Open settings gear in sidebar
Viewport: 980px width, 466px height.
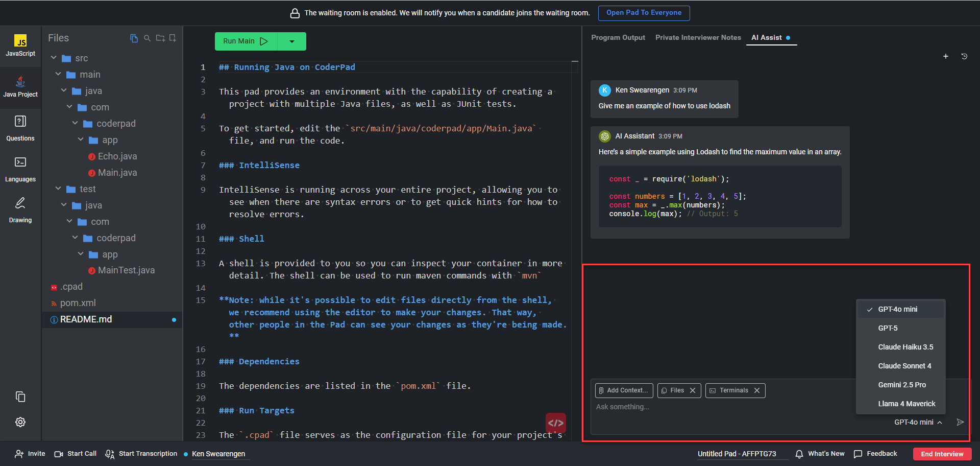point(20,422)
